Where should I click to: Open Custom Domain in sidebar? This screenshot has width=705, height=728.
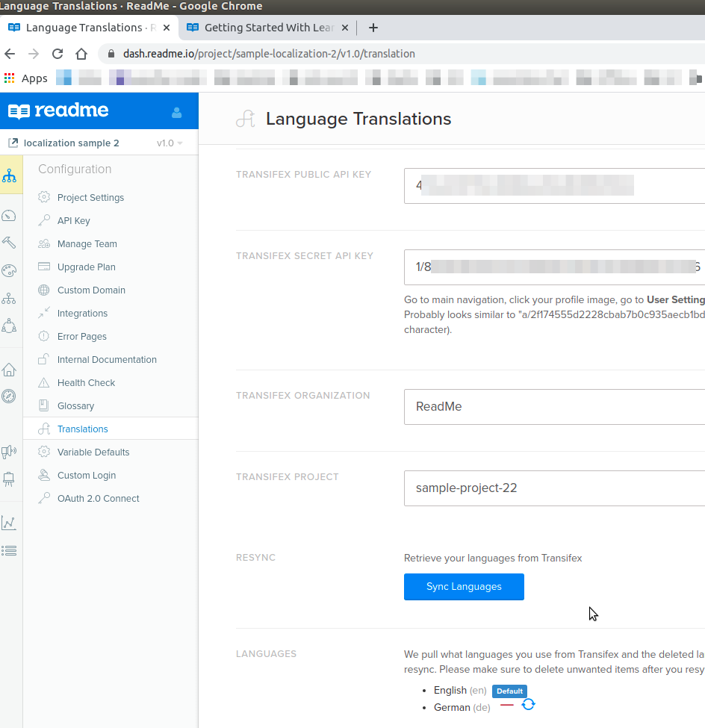92,290
